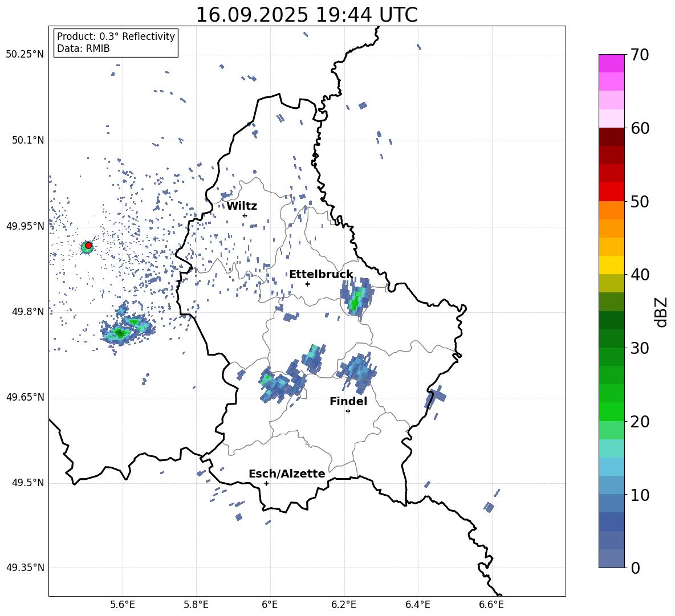Click the Ettelbruck city label

tap(321, 275)
